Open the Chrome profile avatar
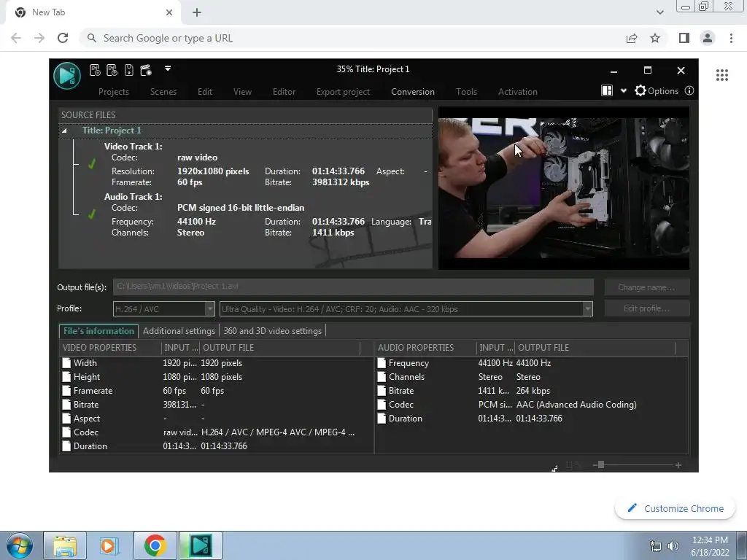 [x=708, y=38]
